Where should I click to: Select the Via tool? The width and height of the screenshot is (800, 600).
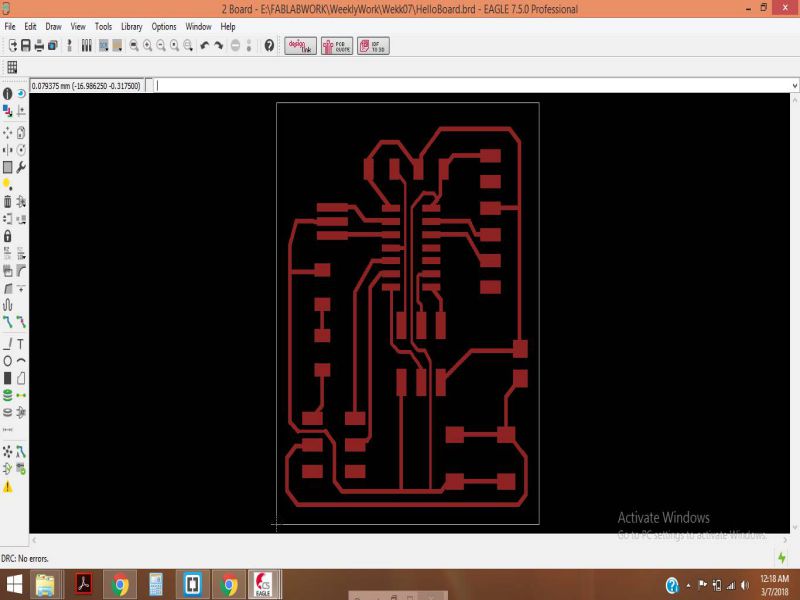coord(7,395)
